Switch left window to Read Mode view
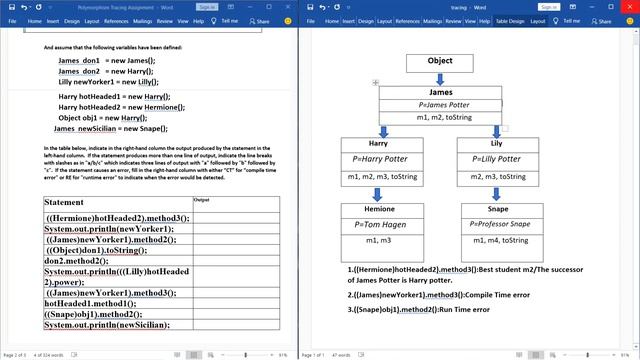 click(177, 355)
